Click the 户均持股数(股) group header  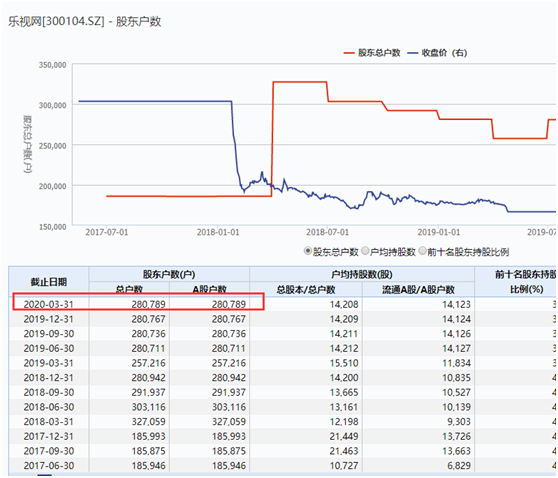coord(362,274)
